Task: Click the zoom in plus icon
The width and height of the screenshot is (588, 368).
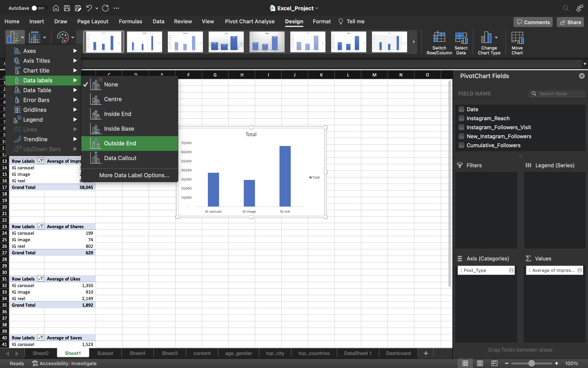Action: pos(556,363)
